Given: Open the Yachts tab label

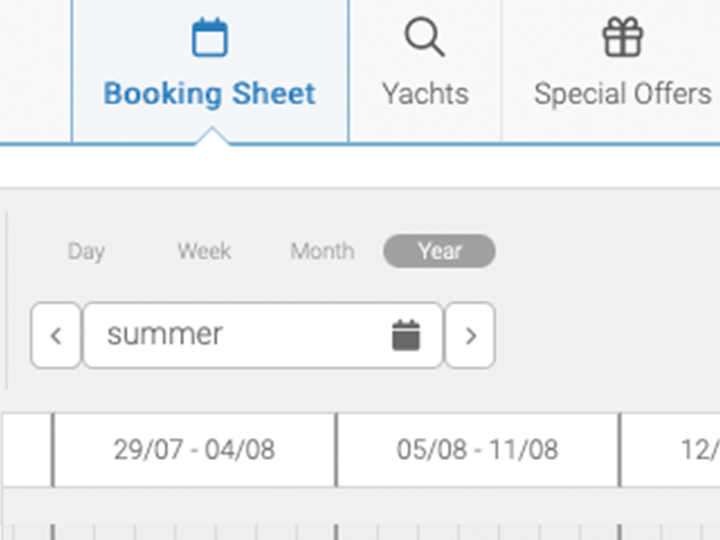Looking at the screenshot, I should click(x=425, y=94).
